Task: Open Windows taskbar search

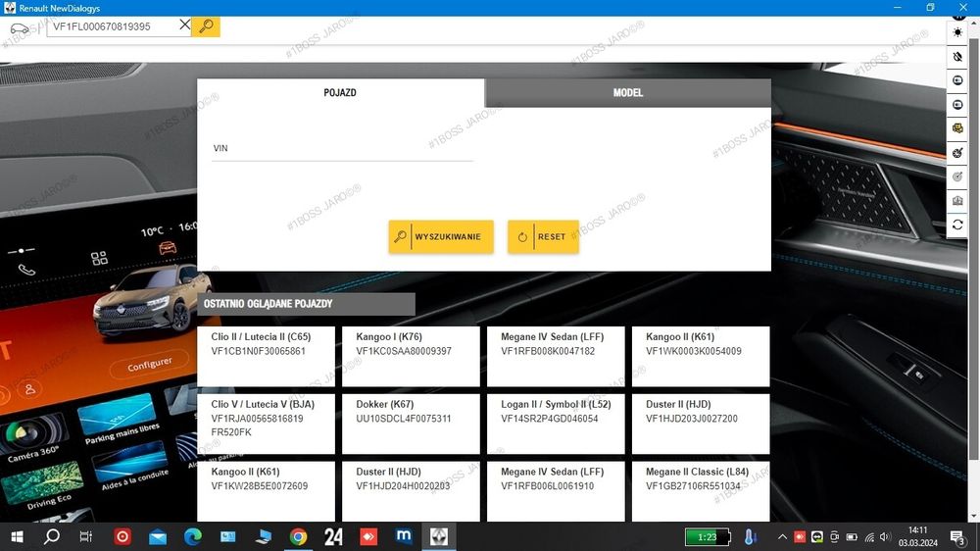Action: pos(52,536)
